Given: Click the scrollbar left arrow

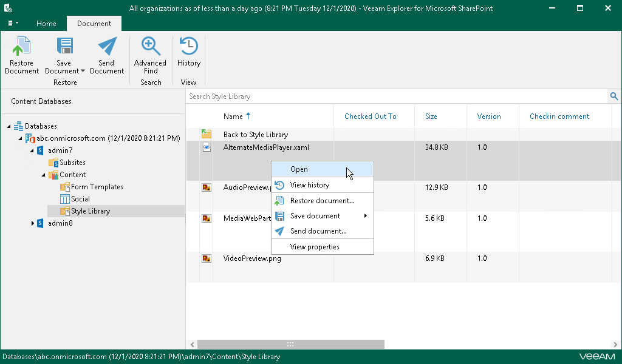Looking at the screenshot, I should [193, 345].
